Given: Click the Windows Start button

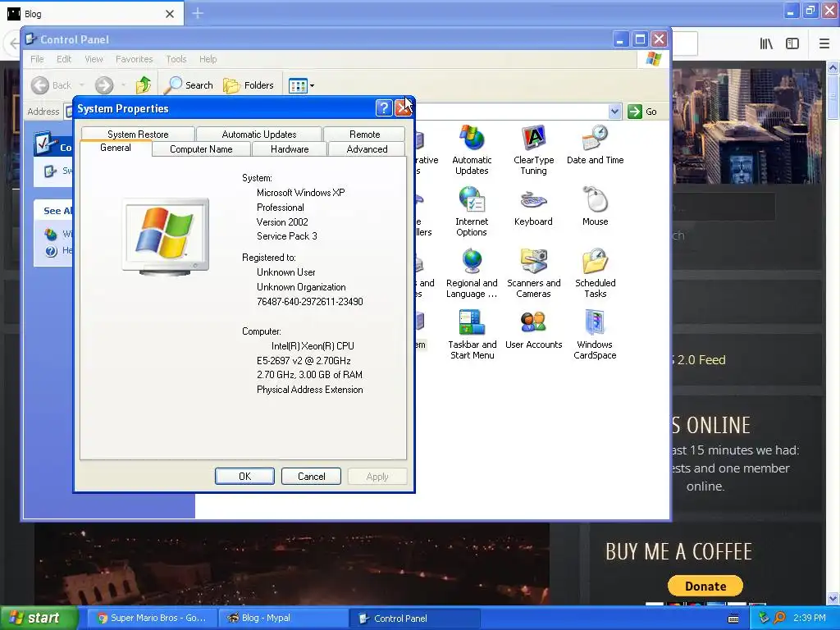Looking at the screenshot, I should (39, 618).
